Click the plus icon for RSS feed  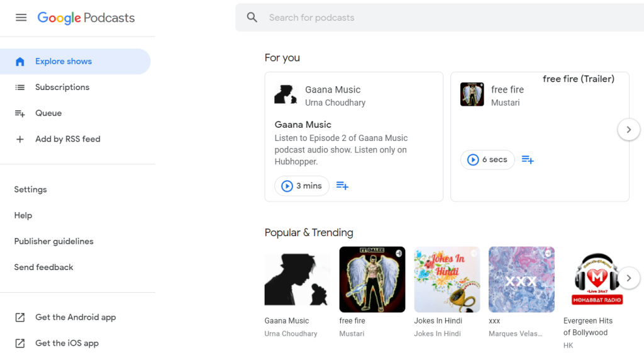tap(19, 139)
